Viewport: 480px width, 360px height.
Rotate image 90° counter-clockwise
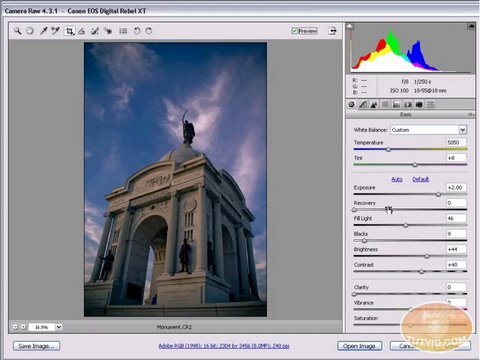tap(137, 31)
